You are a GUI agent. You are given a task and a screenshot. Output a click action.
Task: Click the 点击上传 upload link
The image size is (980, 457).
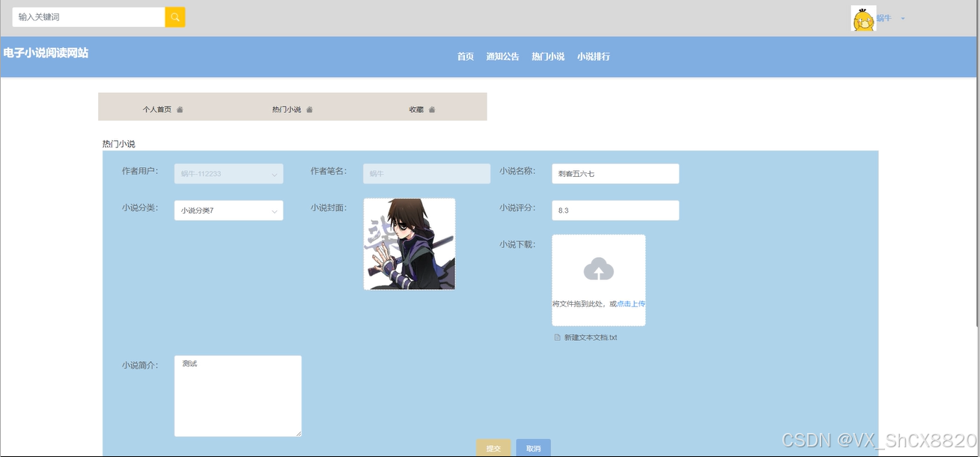(x=631, y=304)
